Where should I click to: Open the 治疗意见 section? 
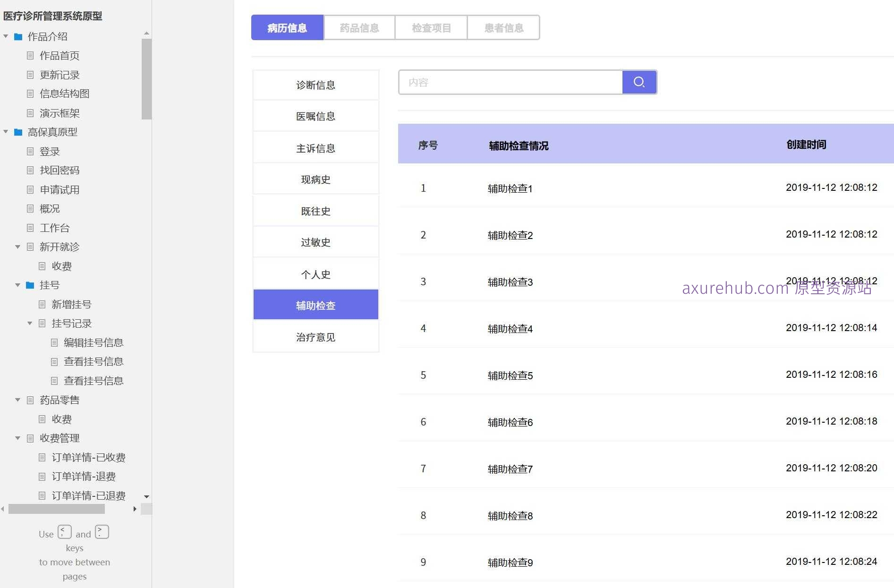pos(315,337)
